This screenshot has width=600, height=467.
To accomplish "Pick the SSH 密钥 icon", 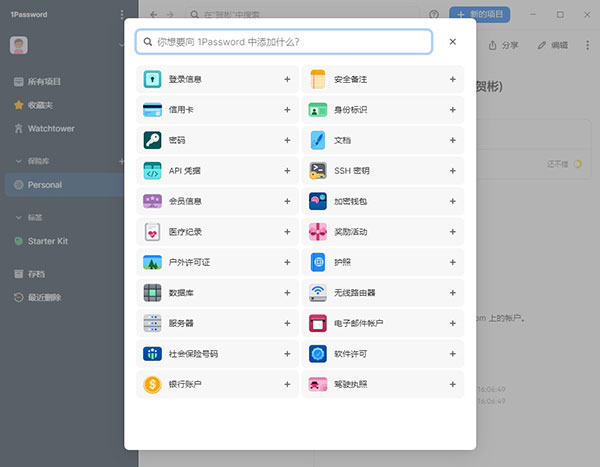I will click(318, 171).
